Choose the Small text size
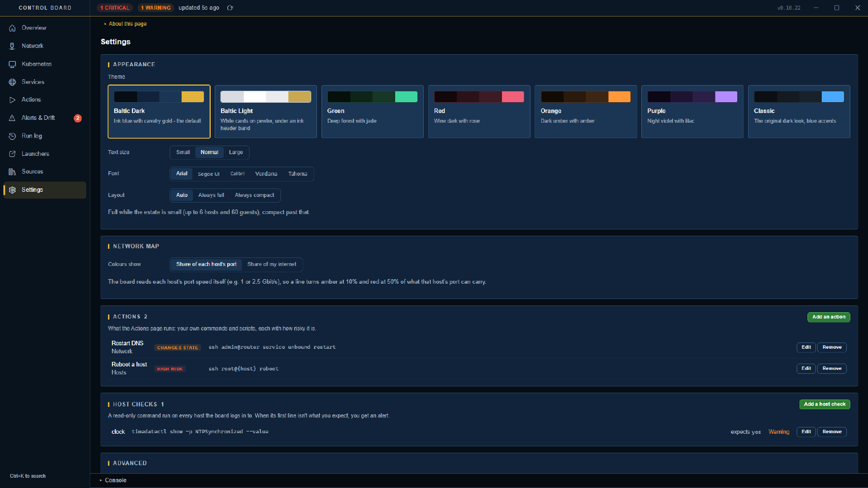Screen dimensions: 868x488 coord(183,152)
